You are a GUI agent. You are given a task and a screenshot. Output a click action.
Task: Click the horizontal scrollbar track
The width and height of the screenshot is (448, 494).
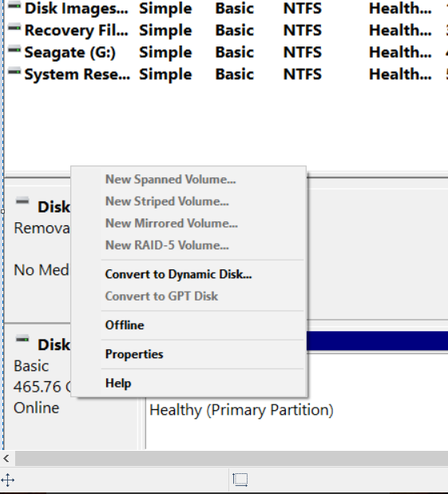tap(232, 458)
